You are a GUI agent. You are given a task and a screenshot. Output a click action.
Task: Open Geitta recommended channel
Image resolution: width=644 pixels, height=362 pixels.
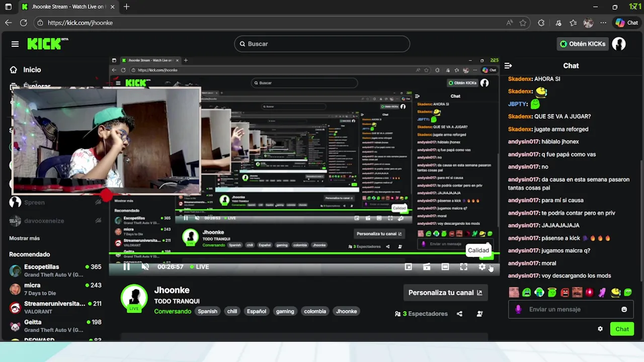coord(55,326)
